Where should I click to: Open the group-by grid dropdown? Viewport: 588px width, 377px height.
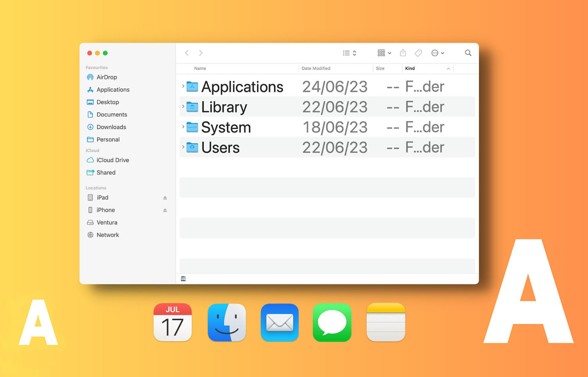[384, 53]
